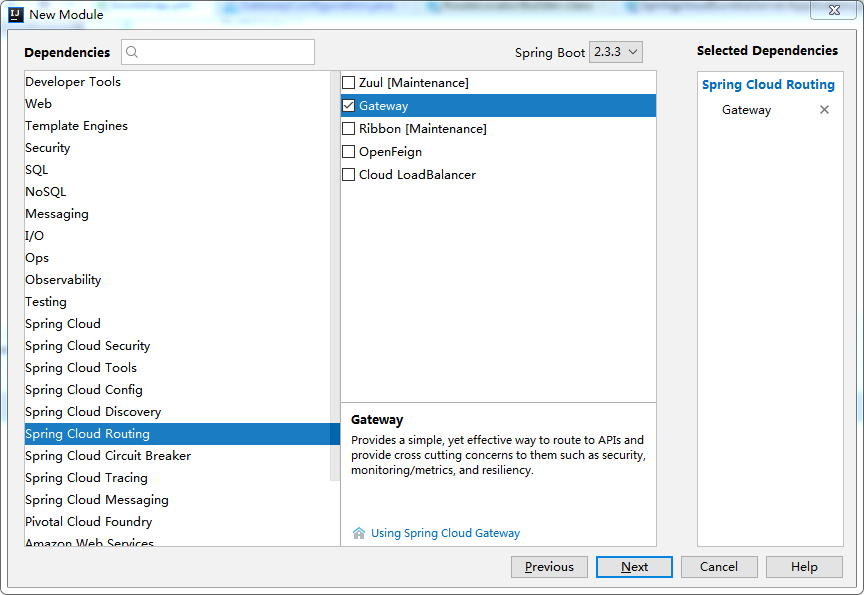This screenshot has height=595, width=864.
Task: Click Gateway in Selected Dependencies panel
Action: 747,110
